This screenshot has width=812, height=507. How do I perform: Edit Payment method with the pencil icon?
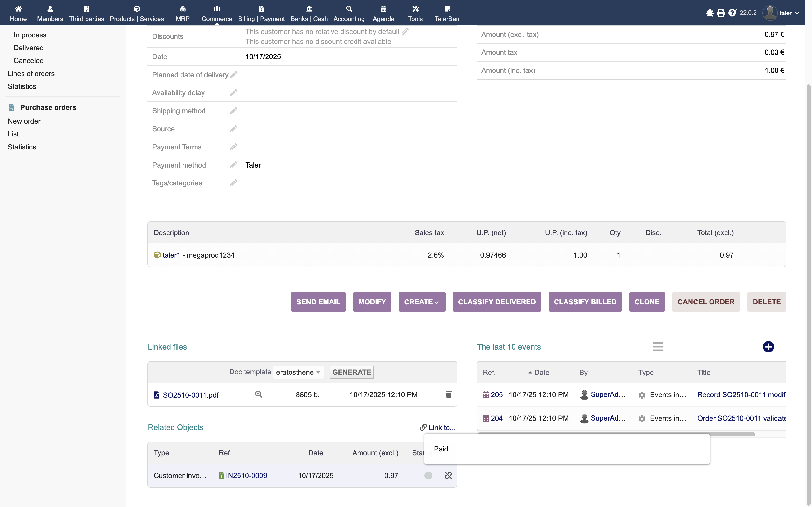click(233, 165)
